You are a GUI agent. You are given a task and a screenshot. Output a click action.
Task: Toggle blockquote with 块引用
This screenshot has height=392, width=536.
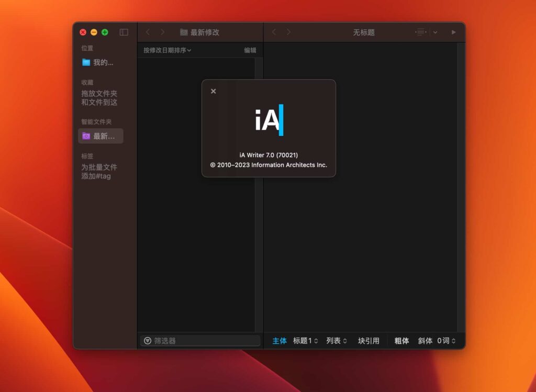pyautogui.click(x=369, y=341)
